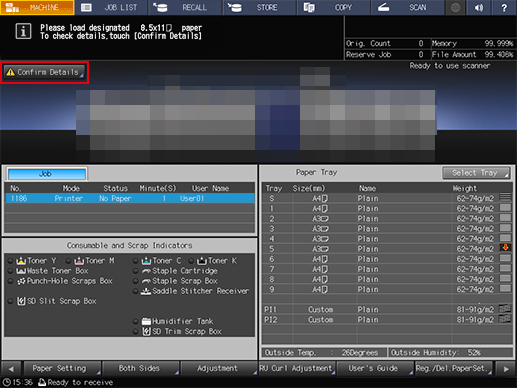The image size is (517, 388).
Task: Click the speaker volume icon
Action: point(479,7)
